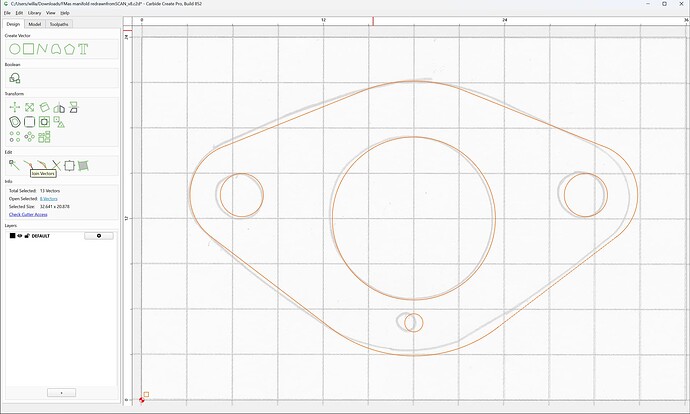Click the Offset Vectors icon
690x414 pixels.
click(x=15, y=122)
